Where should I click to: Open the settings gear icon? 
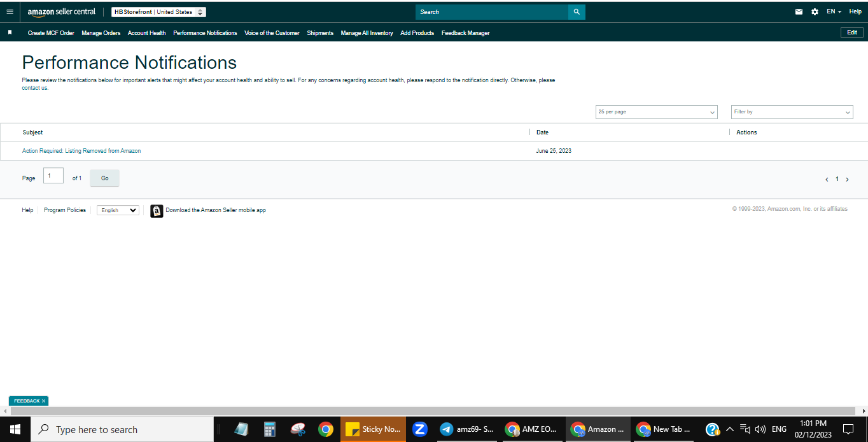pyautogui.click(x=815, y=11)
